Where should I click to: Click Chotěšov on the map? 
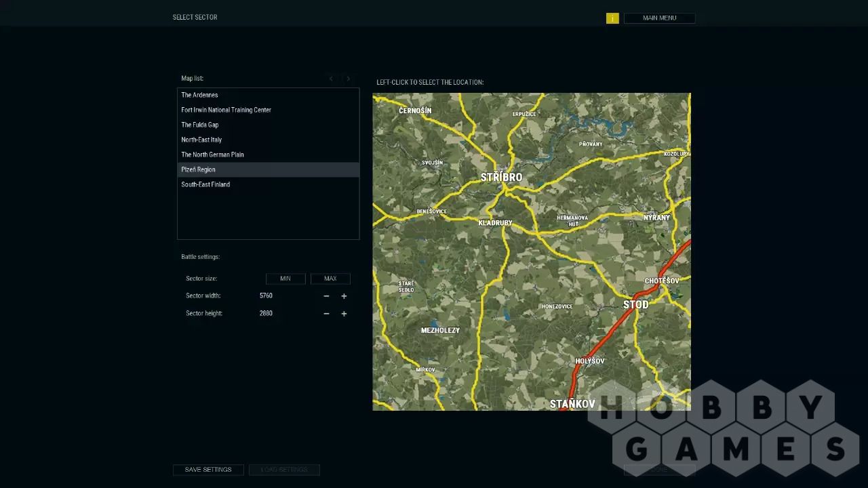point(662,281)
